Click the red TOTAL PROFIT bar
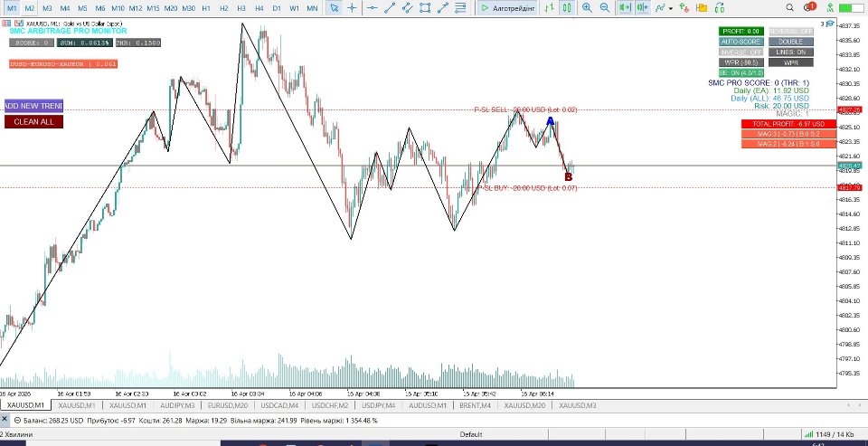This screenshot has width=868, height=446. tap(788, 124)
